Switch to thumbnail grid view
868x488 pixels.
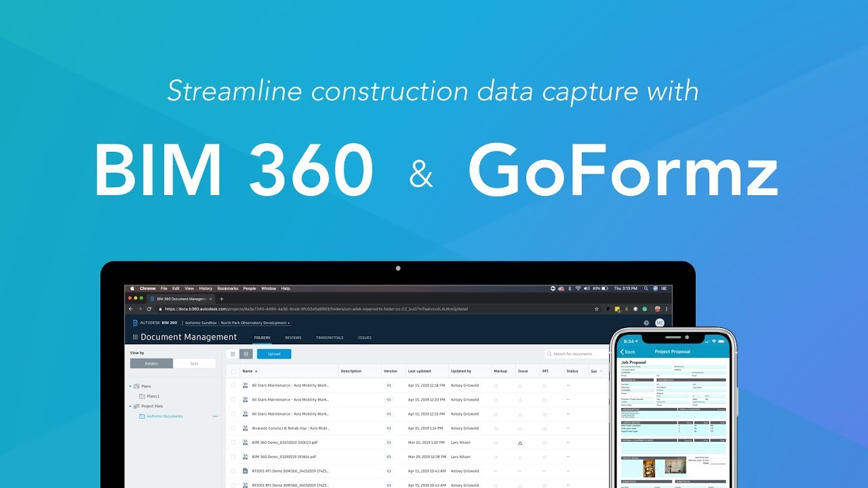pyautogui.click(x=233, y=354)
